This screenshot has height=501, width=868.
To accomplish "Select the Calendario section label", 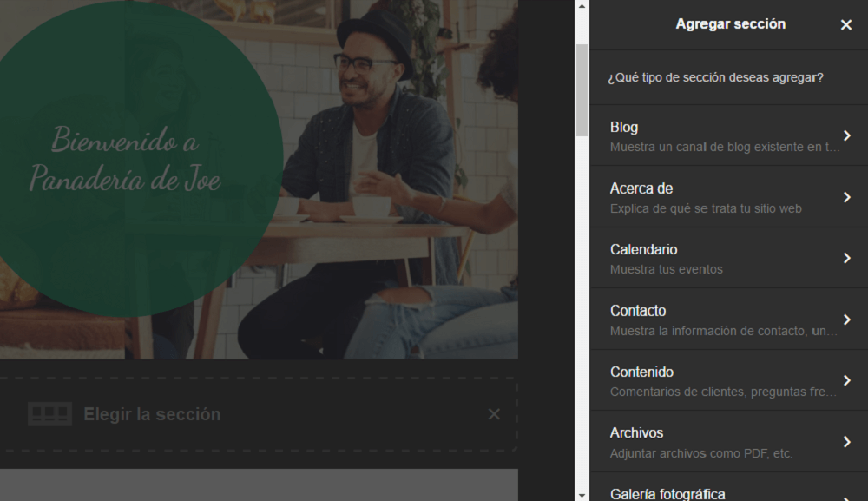I will pos(643,250).
